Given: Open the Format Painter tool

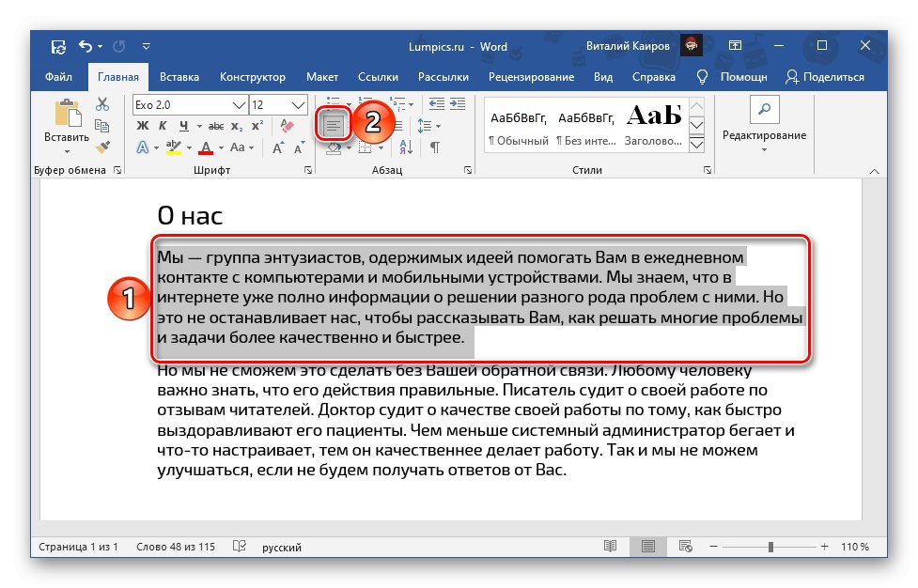Looking at the screenshot, I should (x=102, y=147).
